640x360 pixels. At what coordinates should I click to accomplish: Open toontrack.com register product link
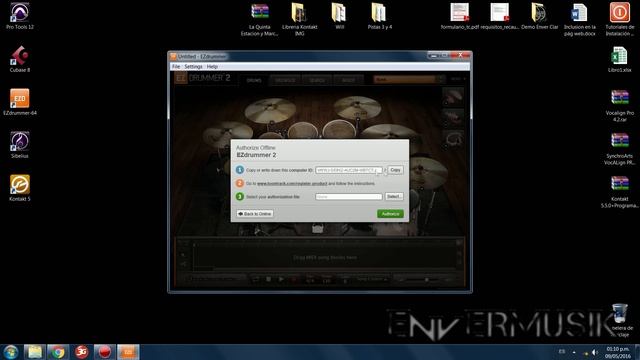292,184
